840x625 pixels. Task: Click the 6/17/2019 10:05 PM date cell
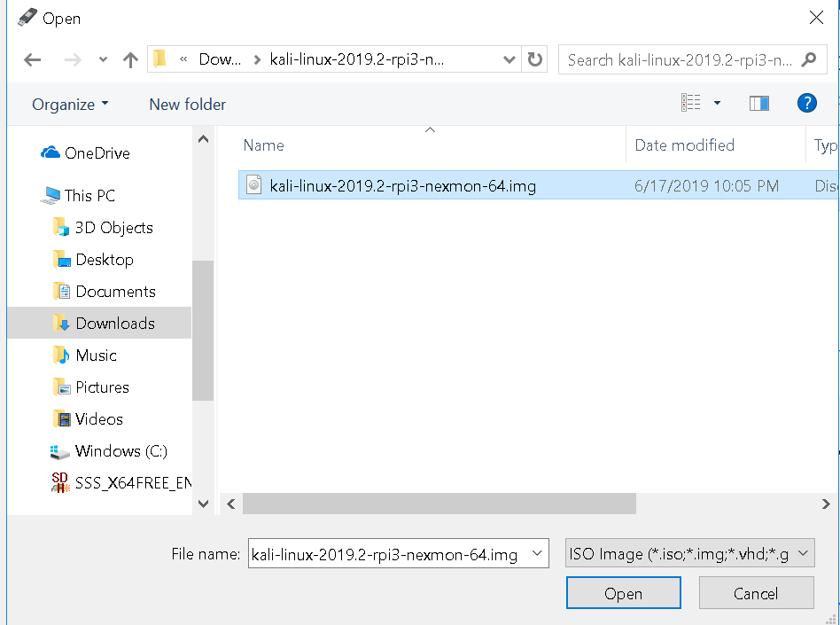pos(706,186)
